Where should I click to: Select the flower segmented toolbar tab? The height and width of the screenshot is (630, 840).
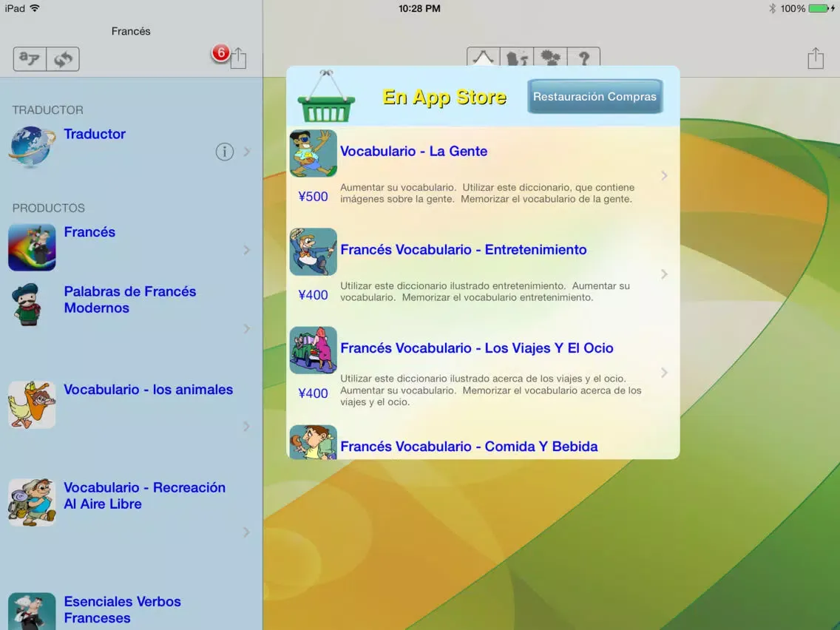(550, 57)
